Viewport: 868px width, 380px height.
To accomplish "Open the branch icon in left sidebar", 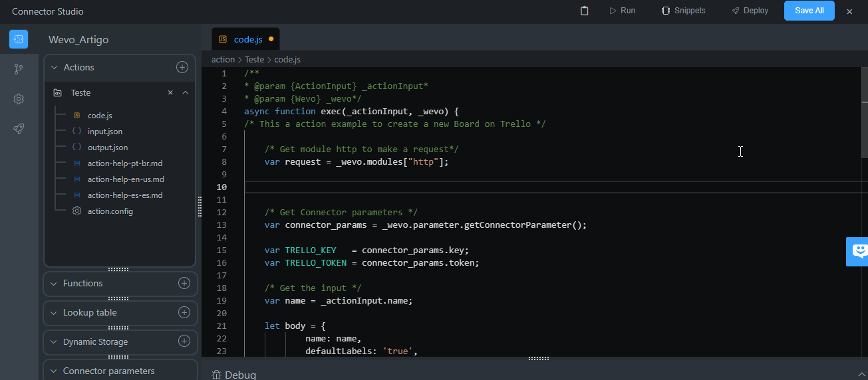I will point(19,69).
